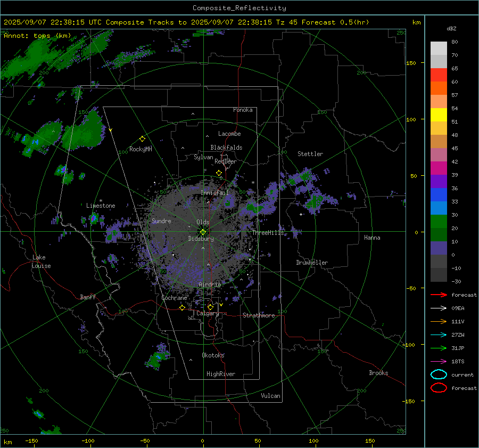Click the Airdrie city label
This screenshot has width=479, height=448.
click(210, 284)
